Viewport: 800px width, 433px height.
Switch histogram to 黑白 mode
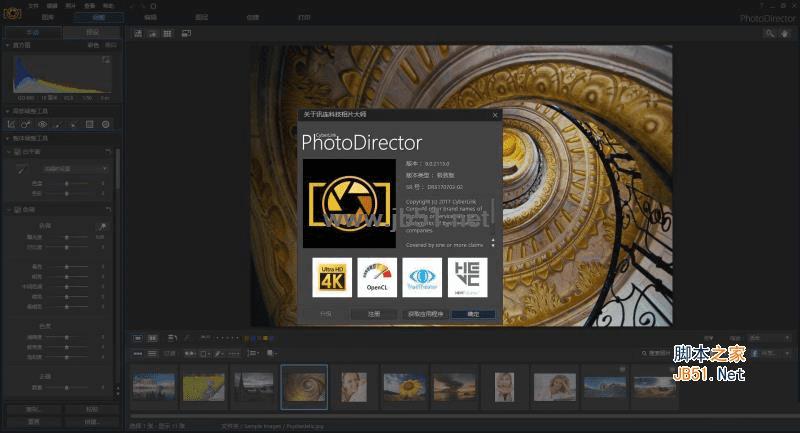pos(111,45)
